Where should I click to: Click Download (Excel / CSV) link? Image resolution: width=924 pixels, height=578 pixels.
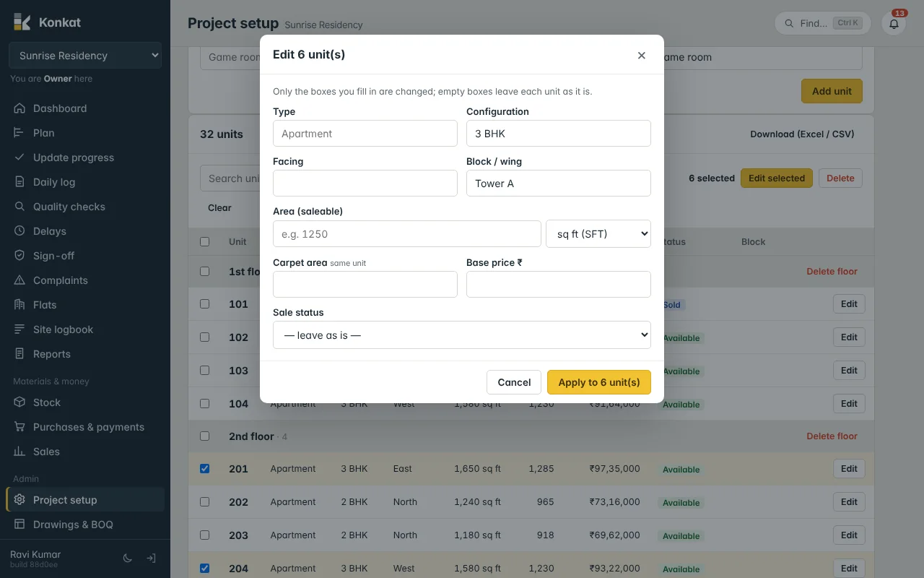pyautogui.click(x=802, y=134)
